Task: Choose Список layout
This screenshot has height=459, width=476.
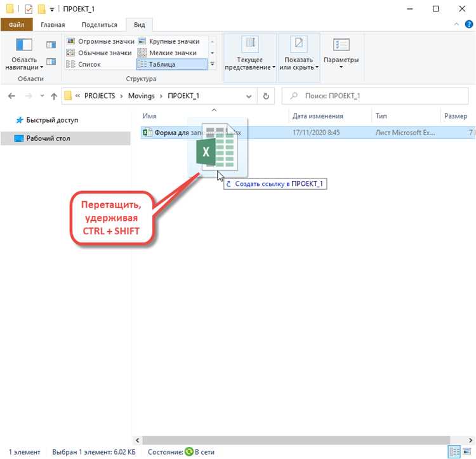Action: tap(84, 64)
